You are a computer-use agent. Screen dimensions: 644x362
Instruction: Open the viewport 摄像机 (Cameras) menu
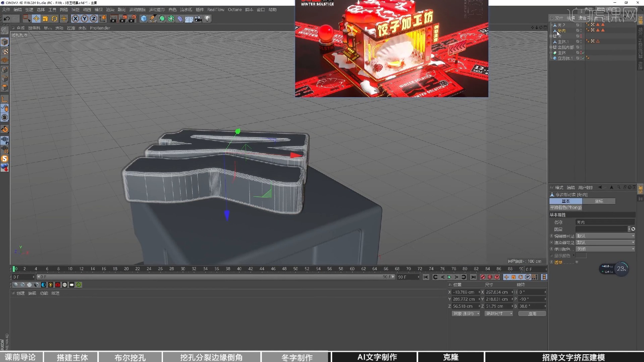(x=34, y=28)
